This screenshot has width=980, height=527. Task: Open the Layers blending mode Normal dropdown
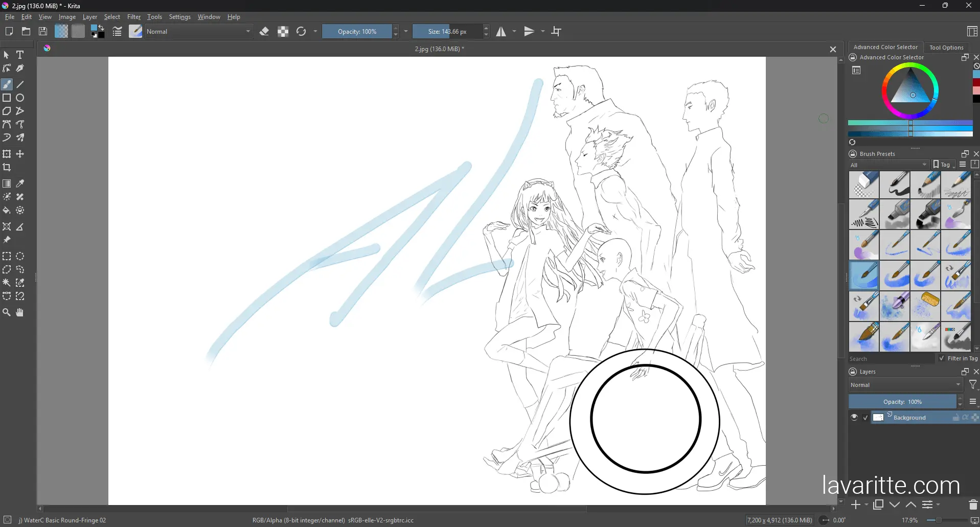click(x=905, y=385)
